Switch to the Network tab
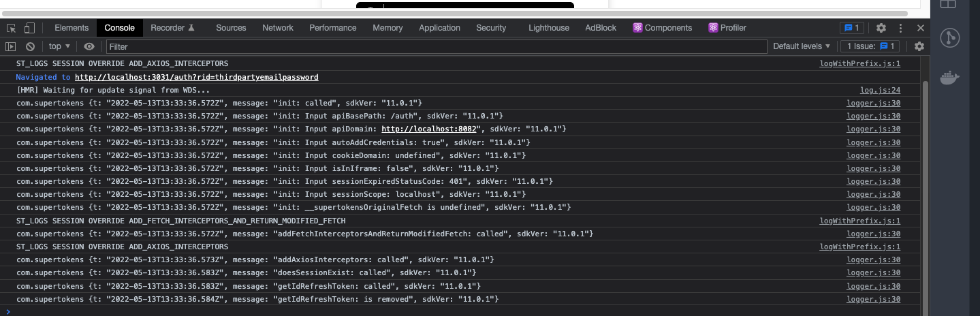The width and height of the screenshot is (980, 316). [x=278, y=28]
